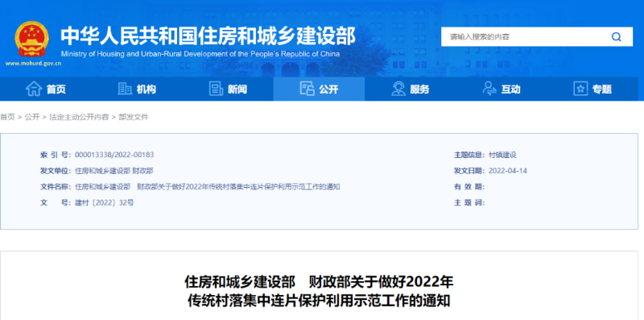Click the 主题词 label

469,203
